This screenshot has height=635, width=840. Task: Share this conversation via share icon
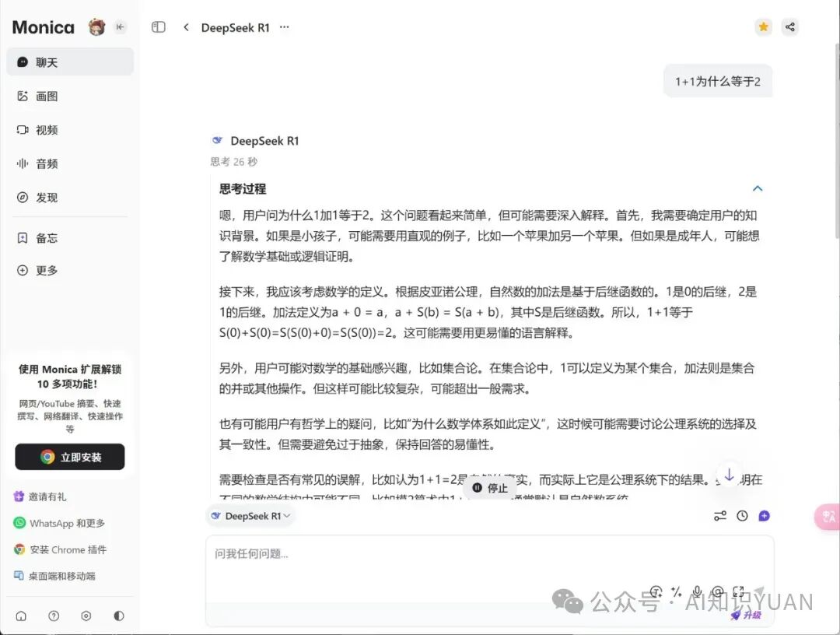(790, 27)
